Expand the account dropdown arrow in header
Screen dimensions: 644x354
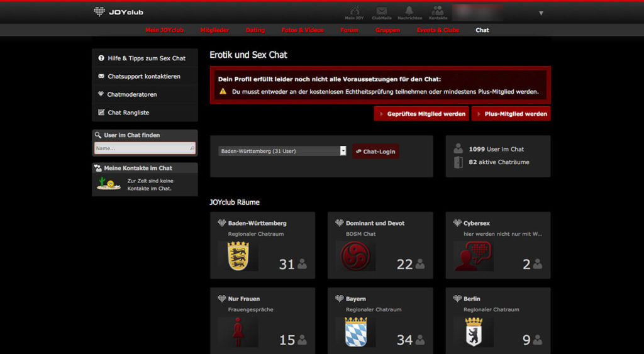[541, 13]
